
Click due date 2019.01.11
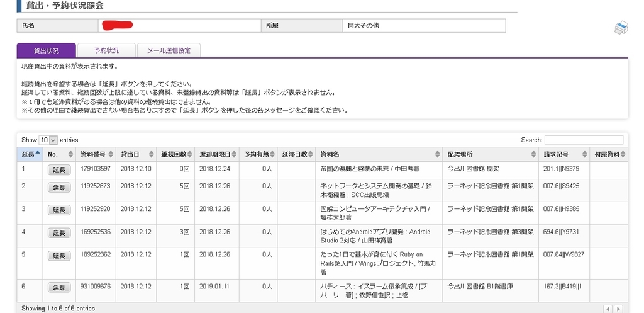[x=214, y=287]
